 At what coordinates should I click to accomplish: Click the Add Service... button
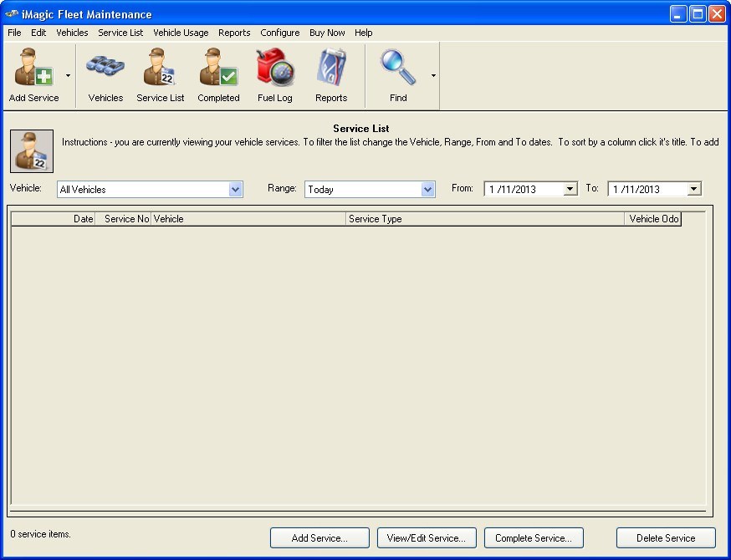[x=319, y=538]
